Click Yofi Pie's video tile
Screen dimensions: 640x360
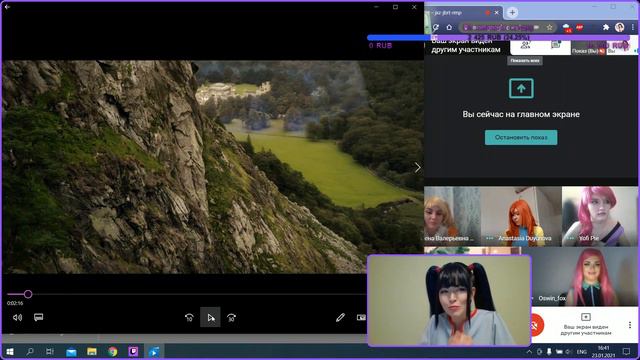click(x=600, y=216)
